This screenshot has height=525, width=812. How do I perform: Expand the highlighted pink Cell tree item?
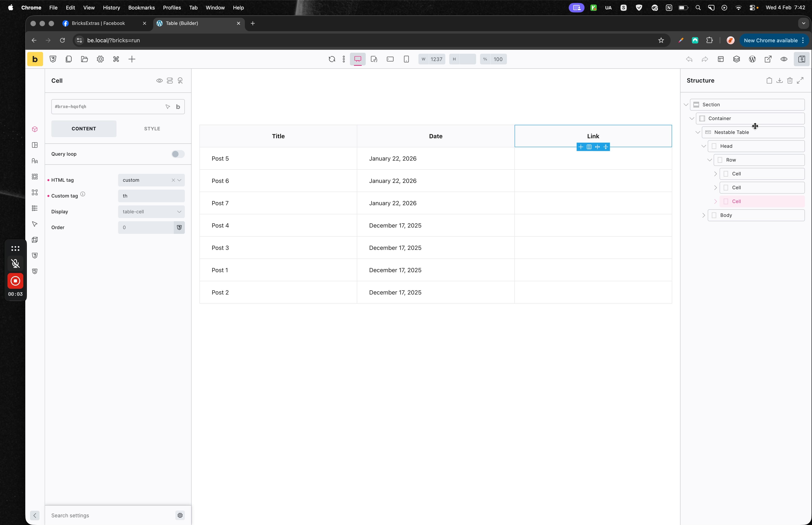715,201
